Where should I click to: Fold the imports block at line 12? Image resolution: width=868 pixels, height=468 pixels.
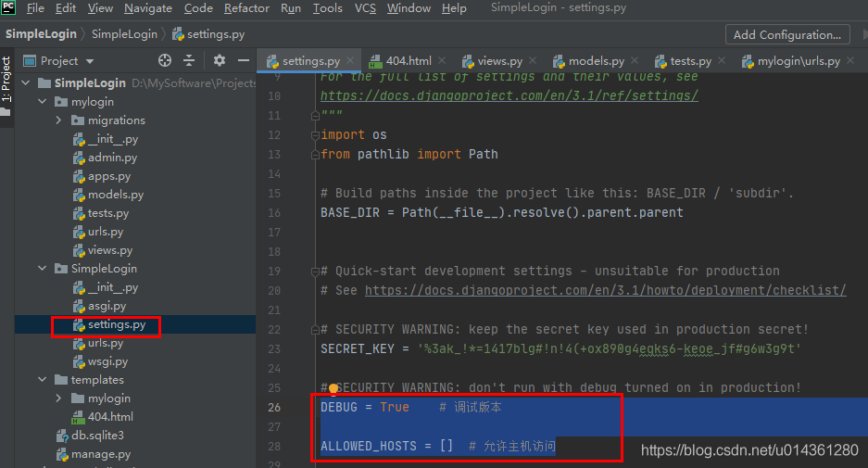click(315, 135)
